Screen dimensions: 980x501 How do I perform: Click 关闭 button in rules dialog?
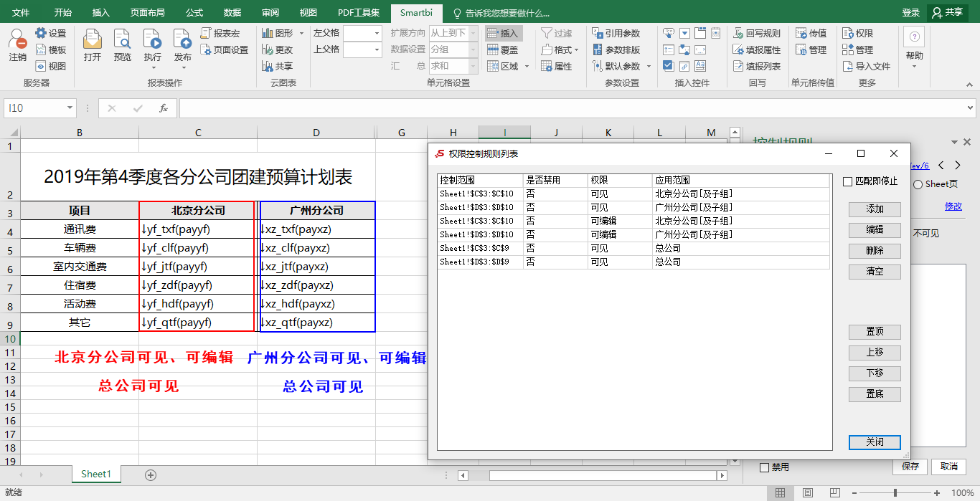click(875, 442)
